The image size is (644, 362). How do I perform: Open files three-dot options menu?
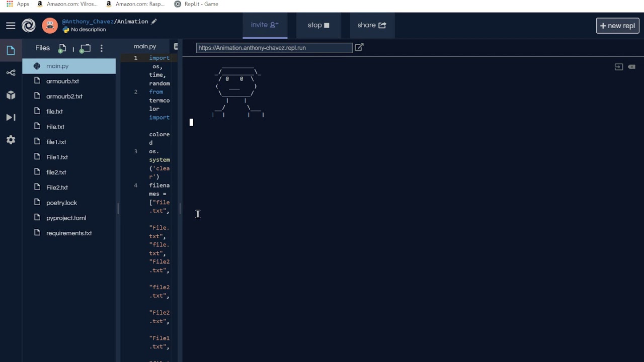pos(102,48)
